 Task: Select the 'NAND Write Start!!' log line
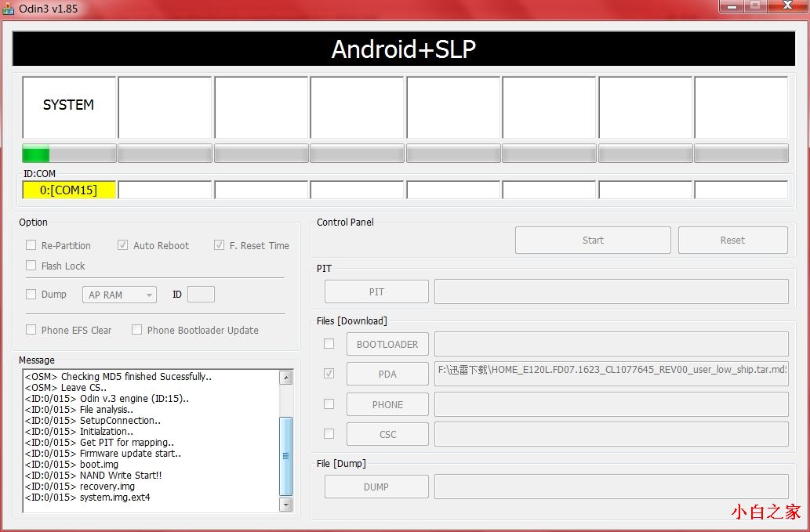93,476
